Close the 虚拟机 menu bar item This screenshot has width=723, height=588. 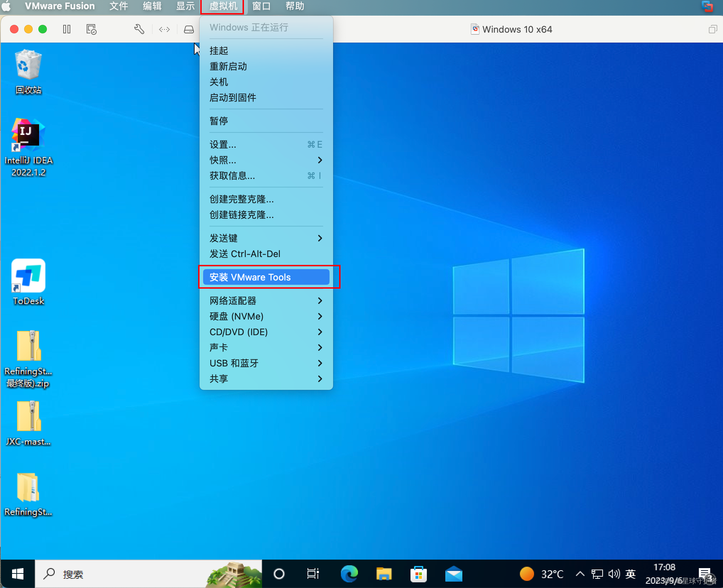[x=223, y=6]
